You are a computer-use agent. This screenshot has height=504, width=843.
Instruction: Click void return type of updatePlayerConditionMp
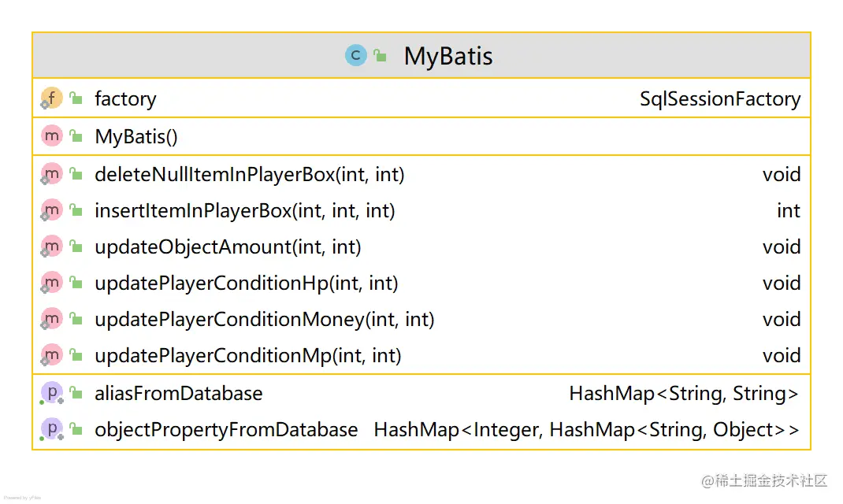pyautogui.click(x=782, y=356)
